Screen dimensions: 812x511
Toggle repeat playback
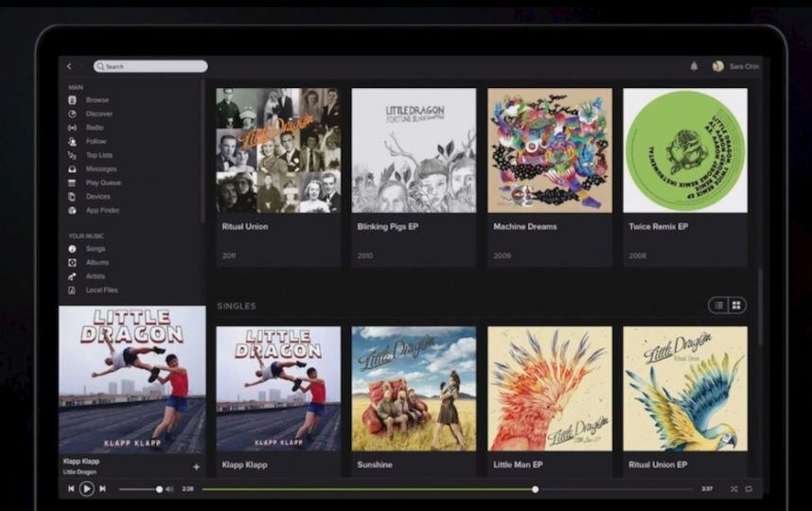pyautogui.click(x=749, y=489)
